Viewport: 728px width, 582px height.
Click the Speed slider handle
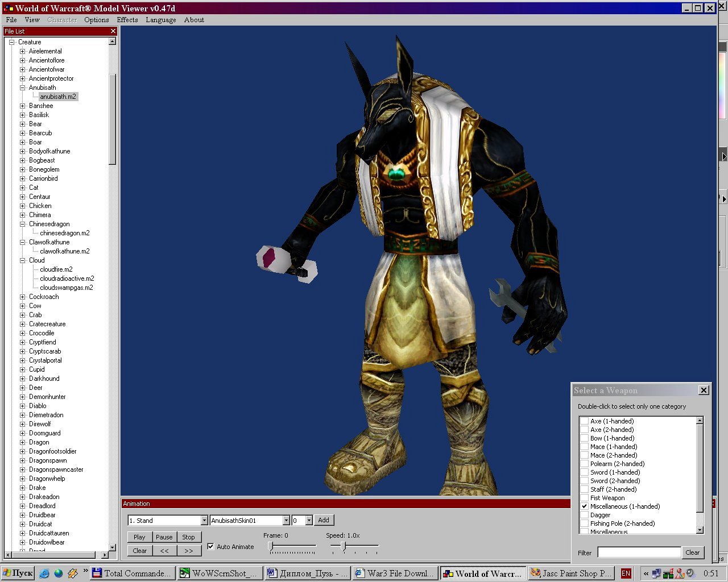[x=343, y=546]
